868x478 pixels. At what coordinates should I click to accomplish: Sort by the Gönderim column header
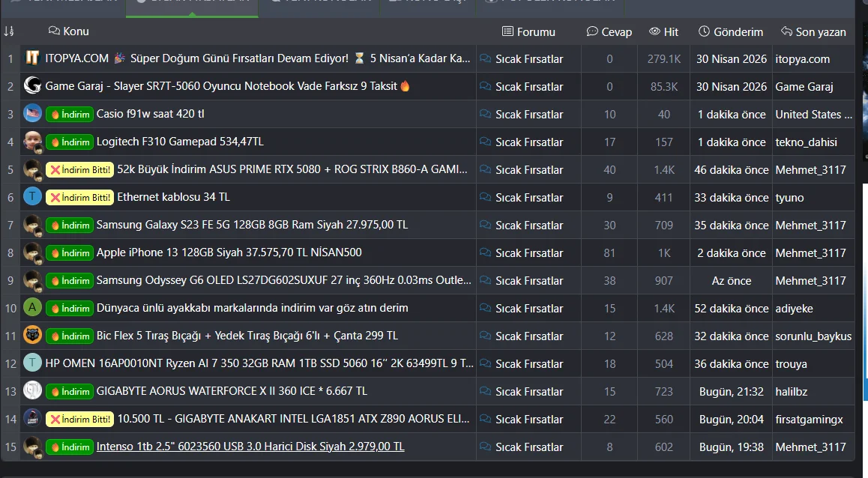[x=731, y=31]
